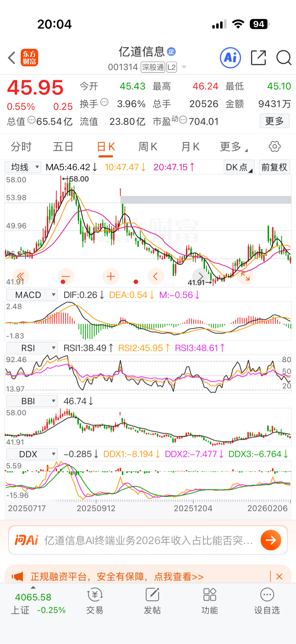Tap the minus zoom-out chart button
The width and height of the screenshot is (296, 644).
tap(66, 276)
